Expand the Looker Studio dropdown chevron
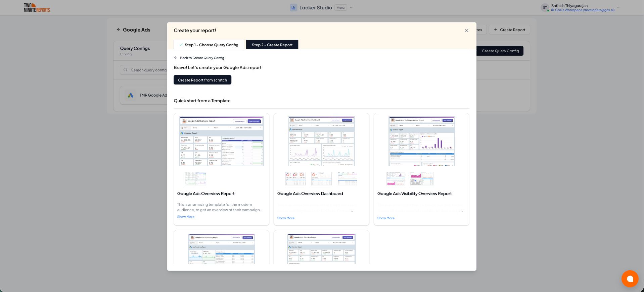The image size is (644, 292). [x=351, y=8]
